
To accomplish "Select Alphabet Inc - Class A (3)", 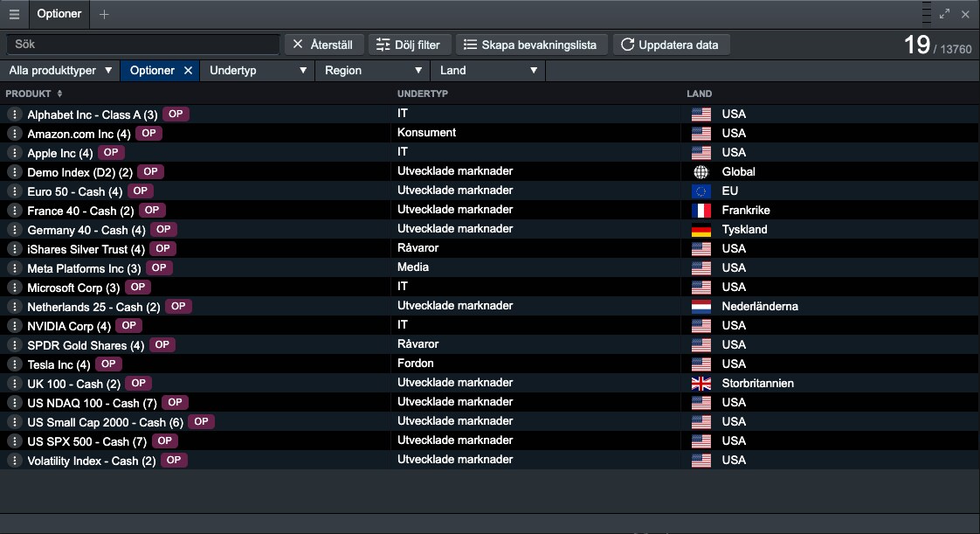I will coord(93,115).
